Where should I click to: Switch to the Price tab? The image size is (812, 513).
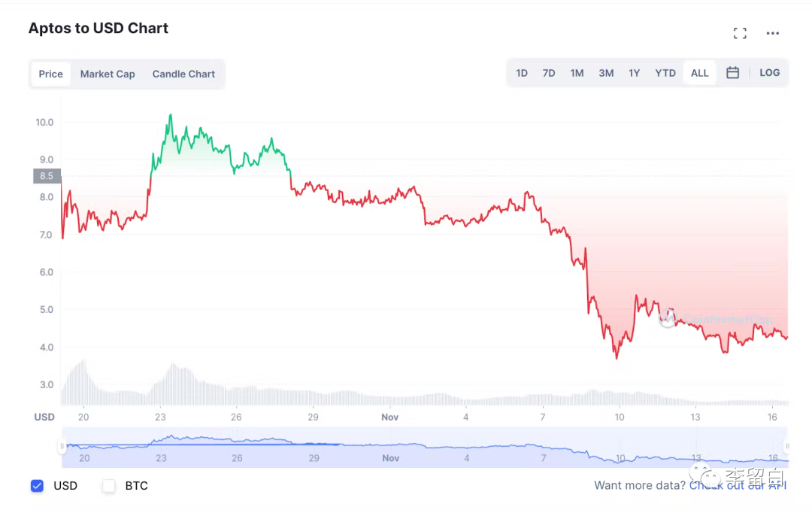click(x=51, y=74)
